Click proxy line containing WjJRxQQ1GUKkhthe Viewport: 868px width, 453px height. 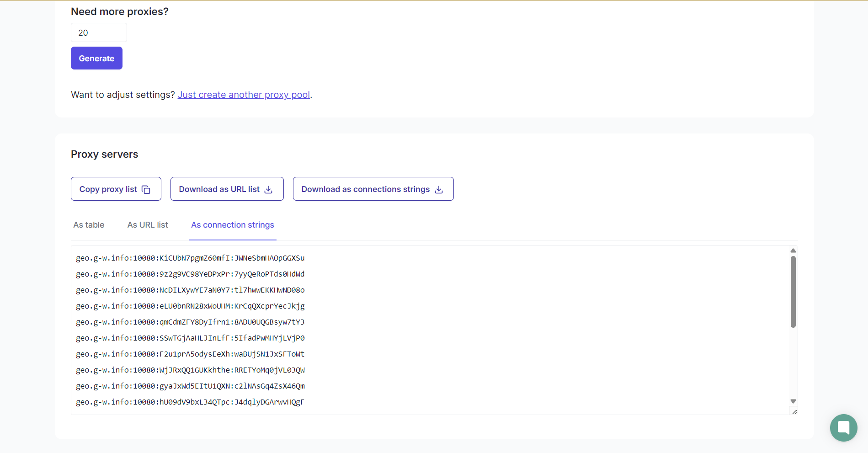click(x=190, y=370)
